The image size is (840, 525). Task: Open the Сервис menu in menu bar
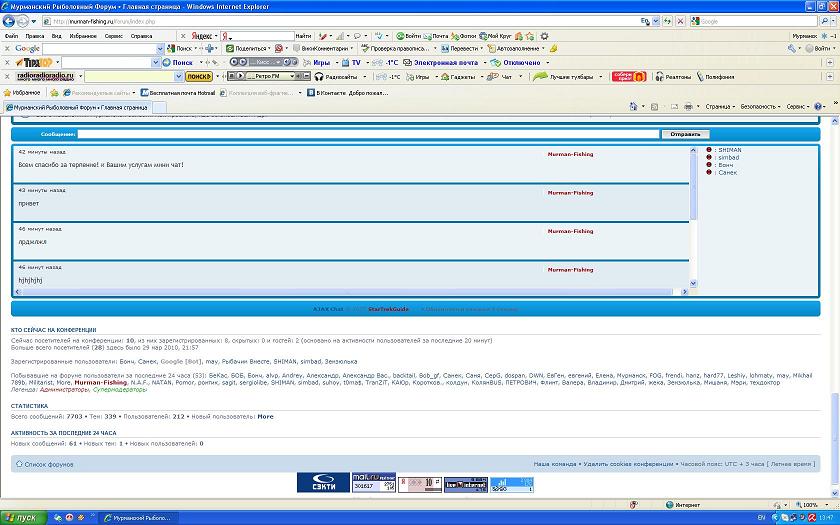point(114,35)
